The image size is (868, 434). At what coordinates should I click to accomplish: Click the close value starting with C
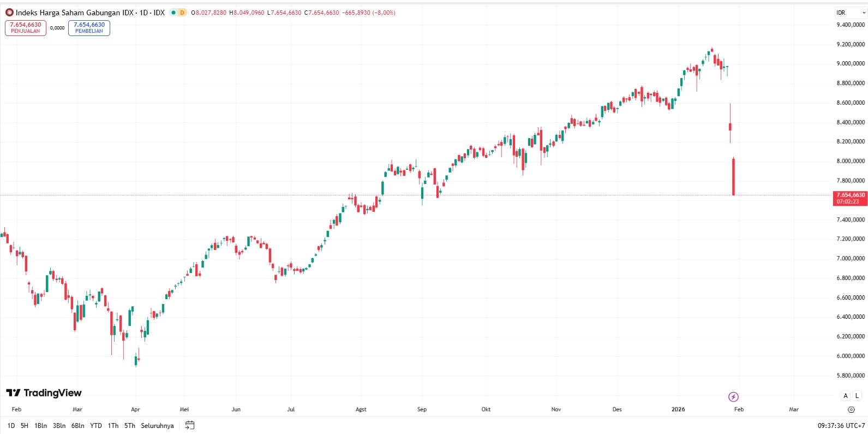(x=322, y=13)
